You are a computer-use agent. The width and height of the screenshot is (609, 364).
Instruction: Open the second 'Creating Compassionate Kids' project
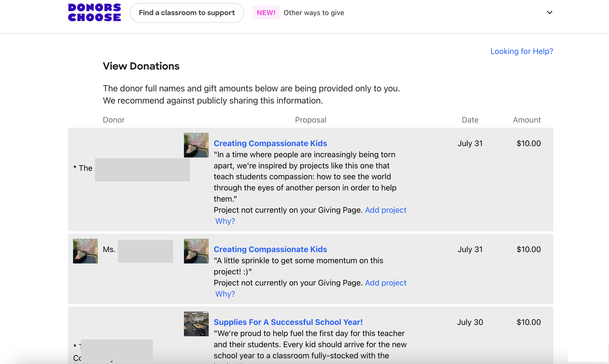click(x=270, y=249)
